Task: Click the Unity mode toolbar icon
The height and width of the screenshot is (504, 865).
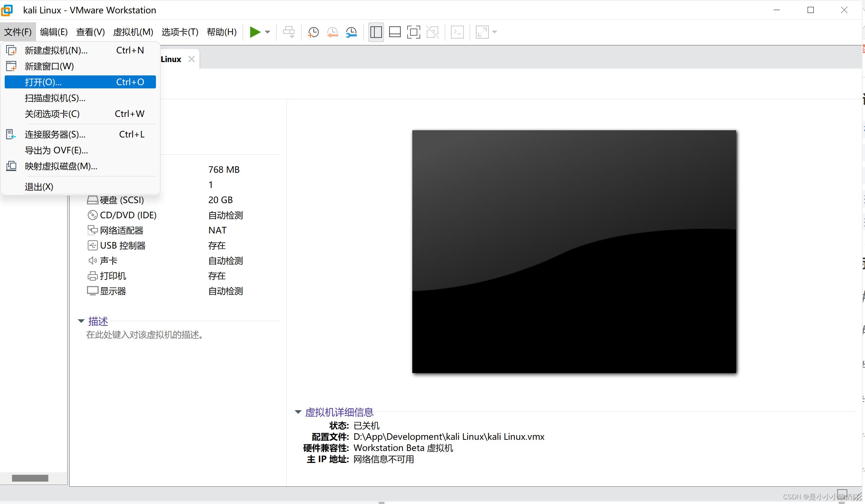Action: point(432,32)
